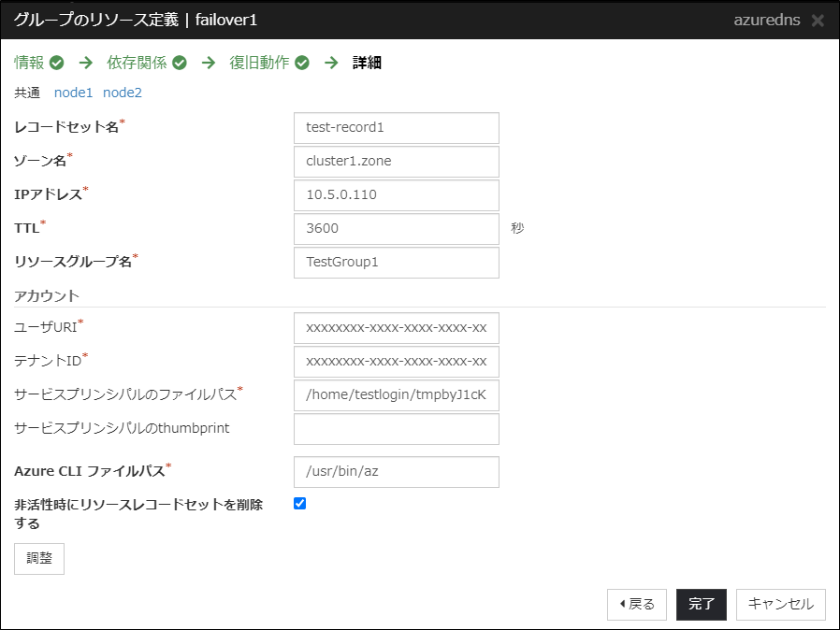
Task: Select the 共通 tab
Action: (x=27, y=93)
